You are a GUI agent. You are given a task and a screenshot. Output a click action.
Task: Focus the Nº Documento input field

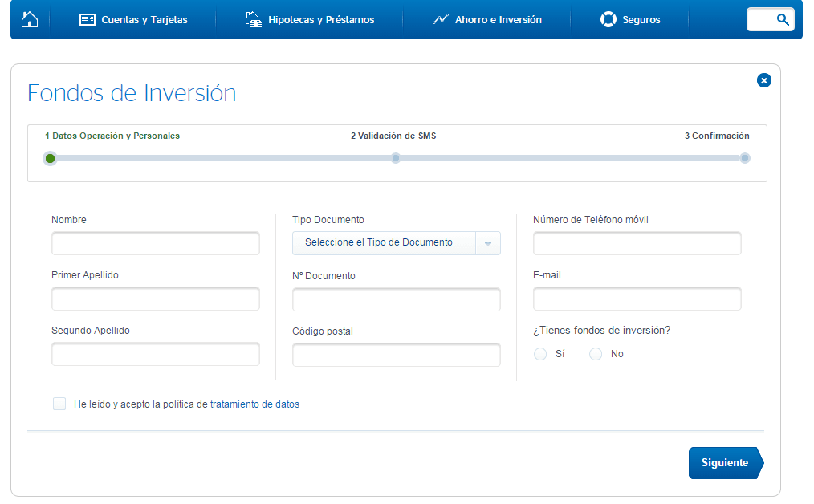coord(397,299)
